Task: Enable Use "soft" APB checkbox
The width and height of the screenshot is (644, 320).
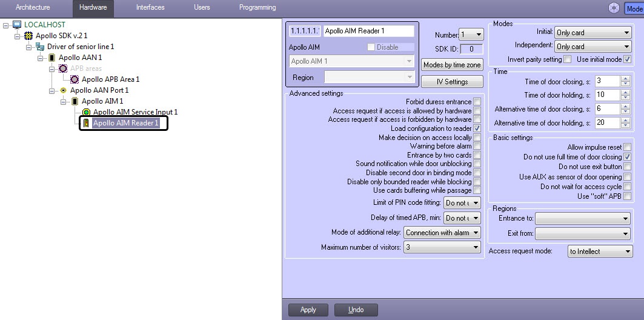Action: click(x=627, y=196)
